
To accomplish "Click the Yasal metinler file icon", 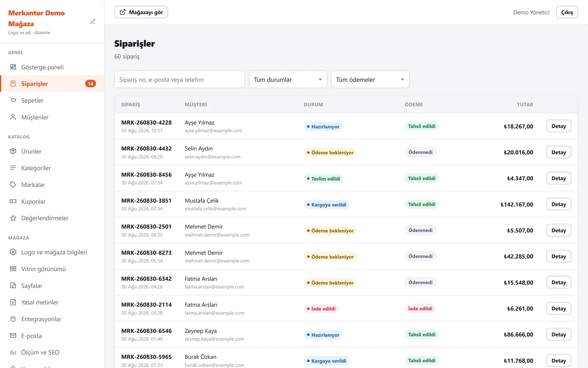I will click(x=13, y=302).
